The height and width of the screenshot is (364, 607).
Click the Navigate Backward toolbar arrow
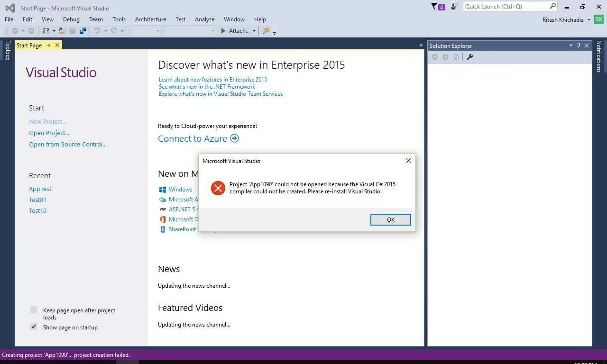point(15,31)
